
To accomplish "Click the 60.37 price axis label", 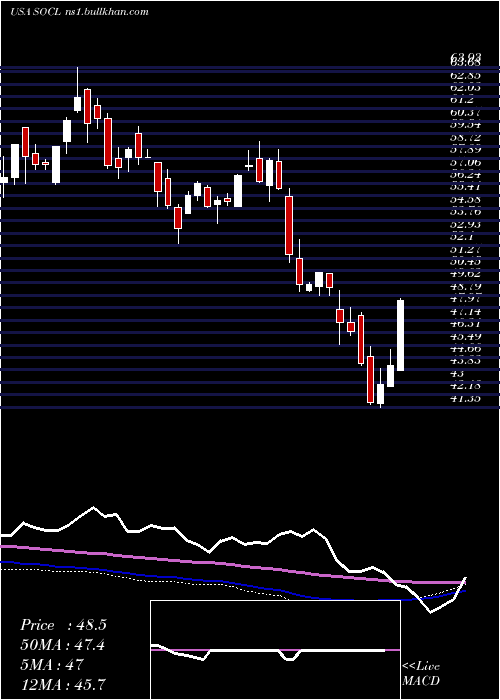I will (x=466, y=113).
